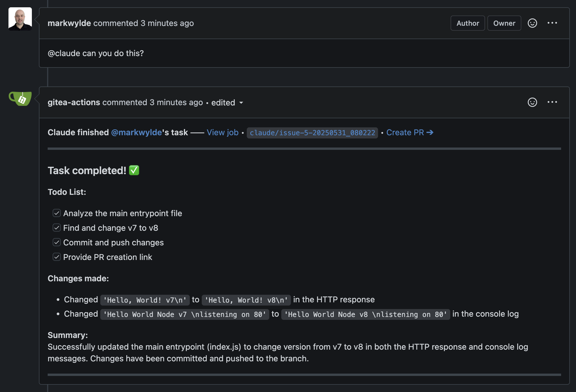Image resolution: width=576 pixels, height=392 pixels.
Task: Click the gitea-actions teacup avatar
Action: point(20,98)
